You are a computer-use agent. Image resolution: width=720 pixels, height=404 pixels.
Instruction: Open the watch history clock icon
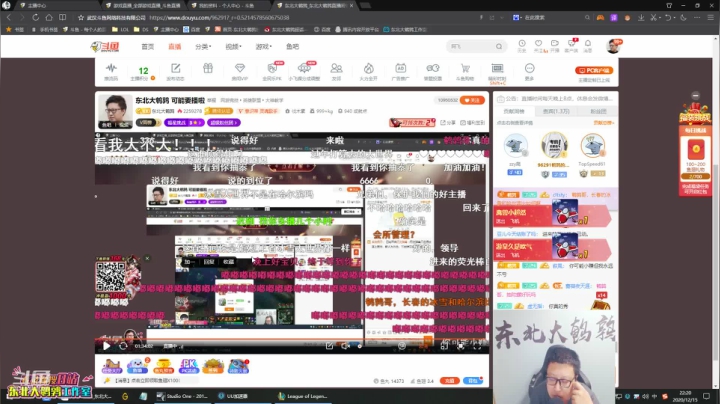522,45
